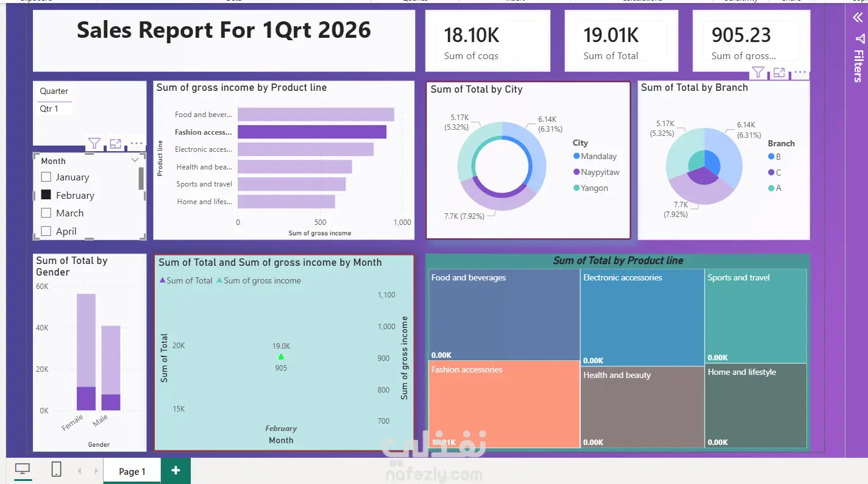The image size is (868, 484).
Task: Select the Health and beauty bar
Action: click(295, 167)
